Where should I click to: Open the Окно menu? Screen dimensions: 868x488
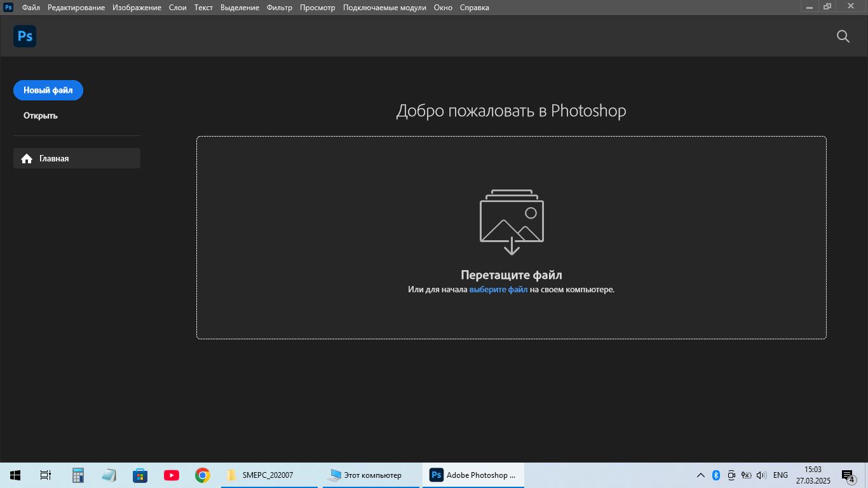pos(443,8)
